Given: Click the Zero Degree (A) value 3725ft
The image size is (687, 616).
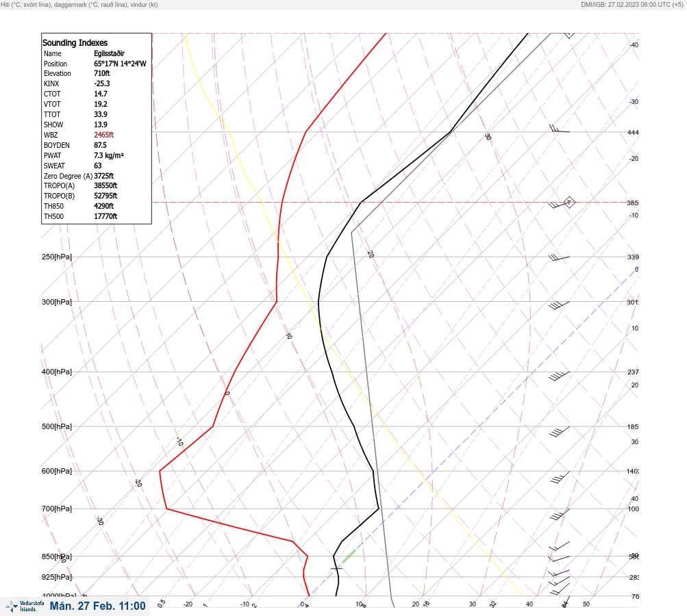Looking at the screenshot, I should 104,176.
